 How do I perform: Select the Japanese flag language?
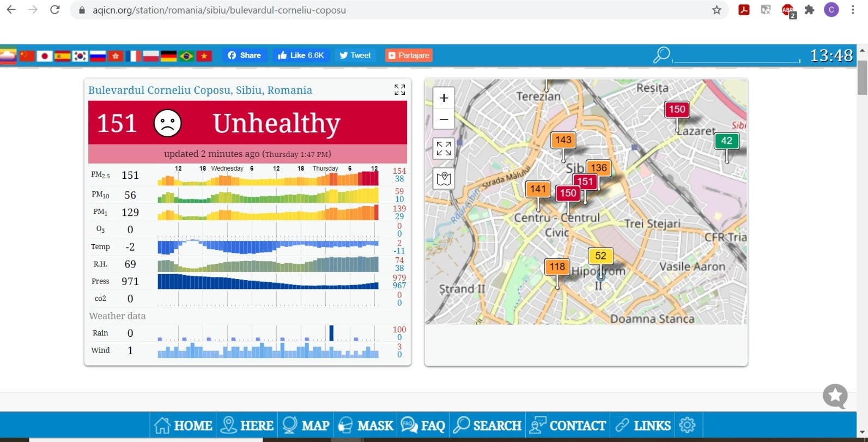[45, 56]
